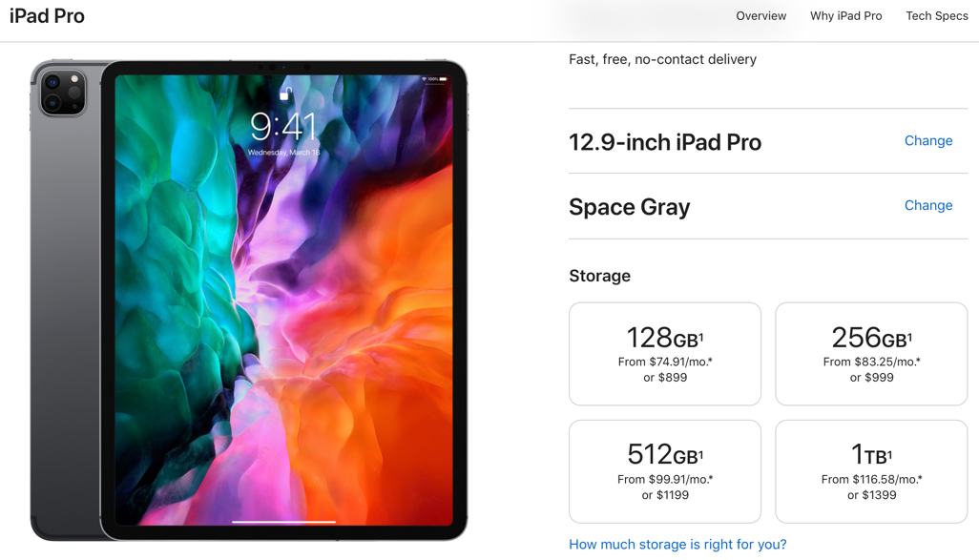The image size is (979, 560).
Task: Open the Overview tab
Action: click(x=760, y=16)
